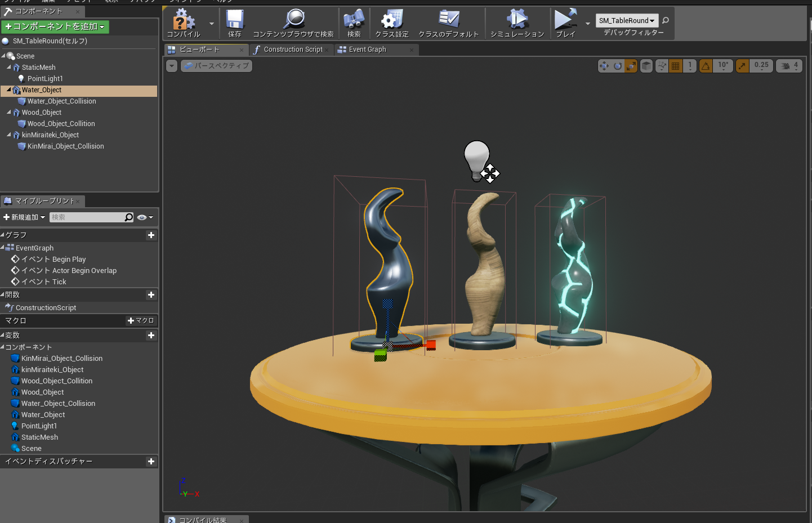
Task: Select PointLight1 in the component tree
Action: [x=45, y=79]
